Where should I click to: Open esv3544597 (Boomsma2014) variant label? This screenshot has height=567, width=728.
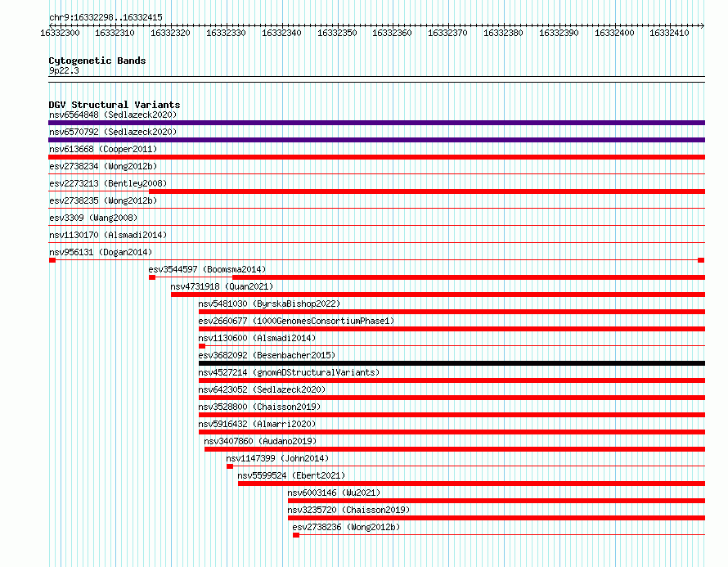pos(208,269)
